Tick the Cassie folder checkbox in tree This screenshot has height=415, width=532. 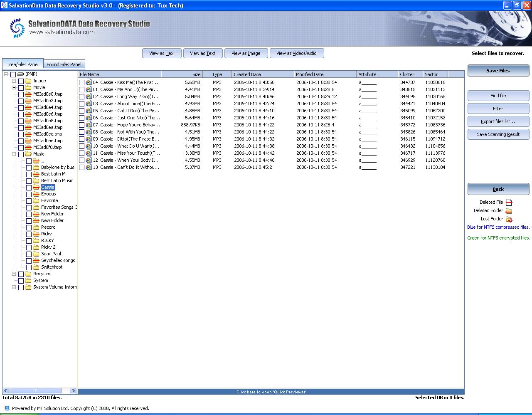[x=29, y=188]
